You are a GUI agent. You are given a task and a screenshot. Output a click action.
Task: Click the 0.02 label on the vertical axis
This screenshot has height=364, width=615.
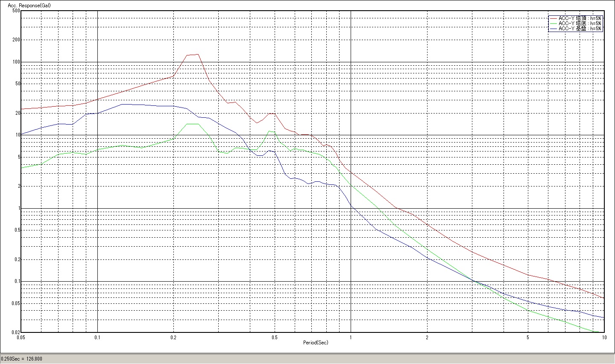[15, 332]
